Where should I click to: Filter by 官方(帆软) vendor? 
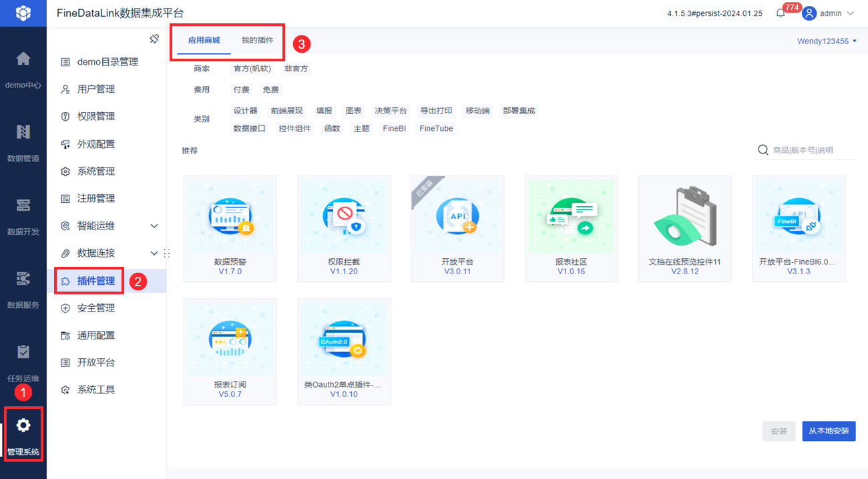point(252,68)
